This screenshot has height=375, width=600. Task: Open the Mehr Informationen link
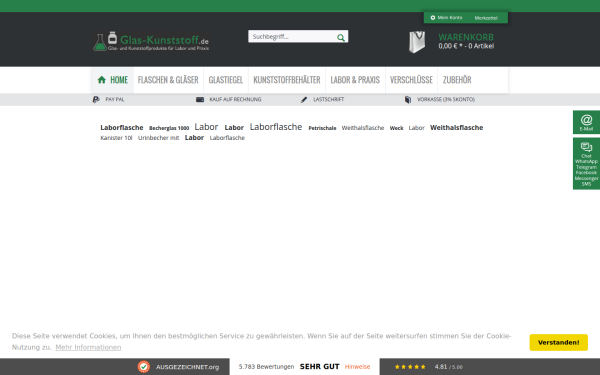[x=88, y=347]
